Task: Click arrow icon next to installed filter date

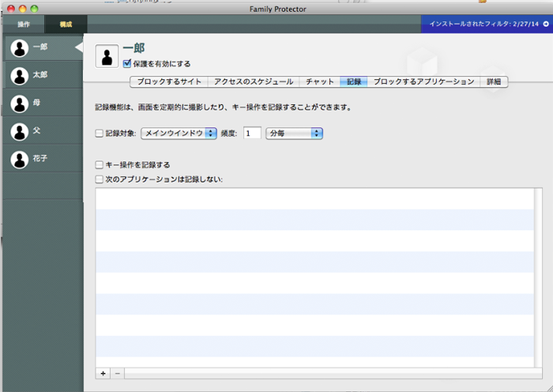Action: pyautogui.click(x=546, y=24)
